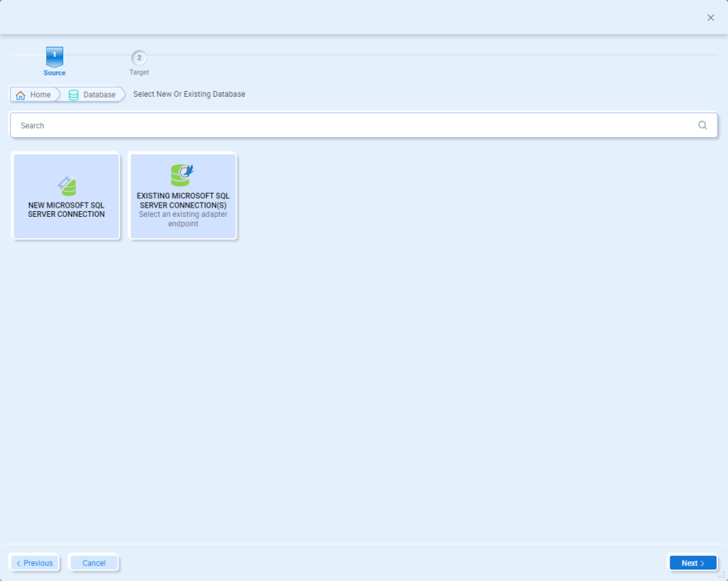The height and width of the screenshot is (581, 728).
Task: Click the database icon in the Database breadcrumb
Action: coord(74,94)
